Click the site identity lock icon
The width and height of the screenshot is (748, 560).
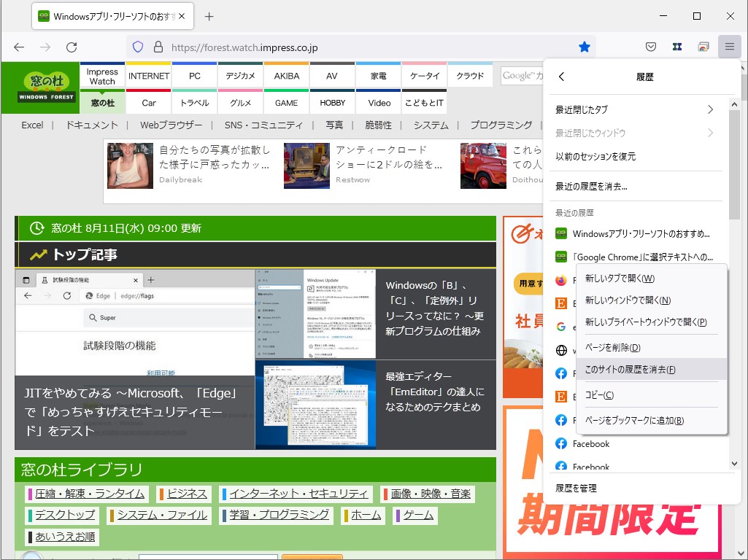(158, 47)
